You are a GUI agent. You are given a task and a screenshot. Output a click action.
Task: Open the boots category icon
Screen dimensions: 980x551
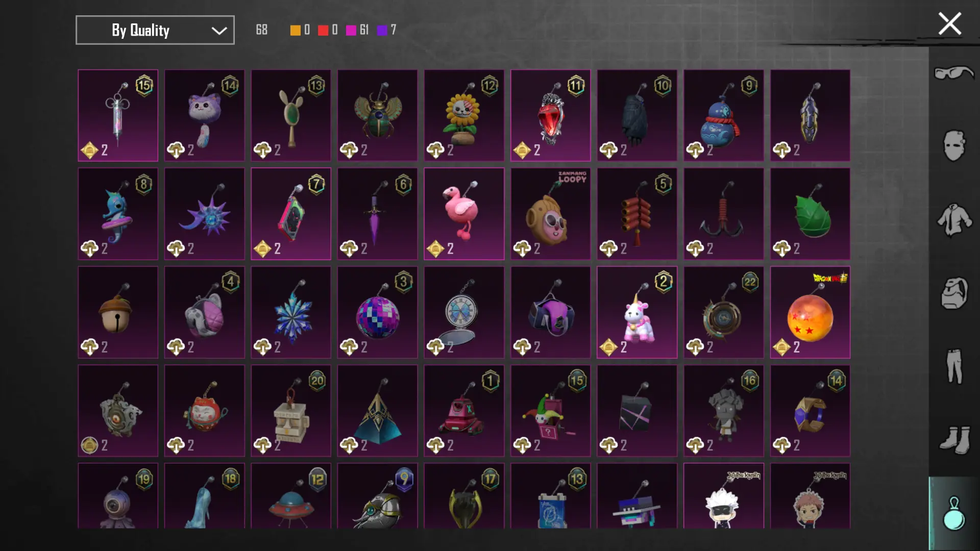coord(953,439)
